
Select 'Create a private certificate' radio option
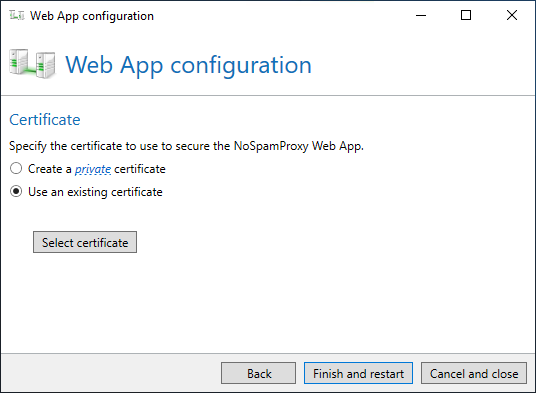[16, 168]
